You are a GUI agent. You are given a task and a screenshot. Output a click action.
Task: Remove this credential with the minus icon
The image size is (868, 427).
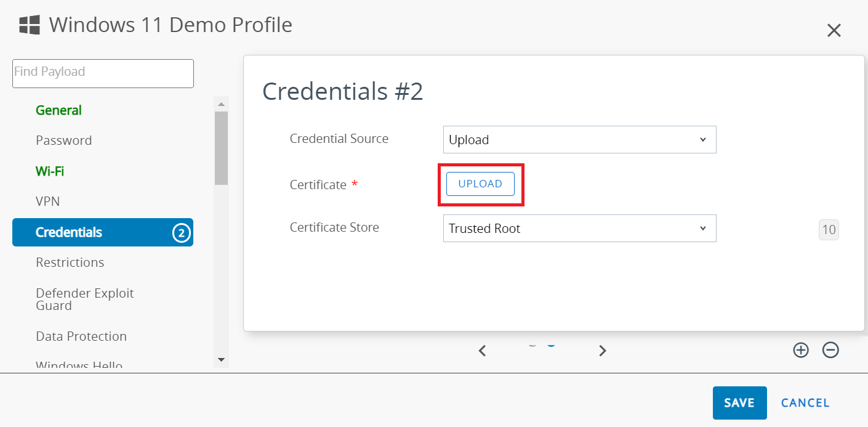click(830, 350)
